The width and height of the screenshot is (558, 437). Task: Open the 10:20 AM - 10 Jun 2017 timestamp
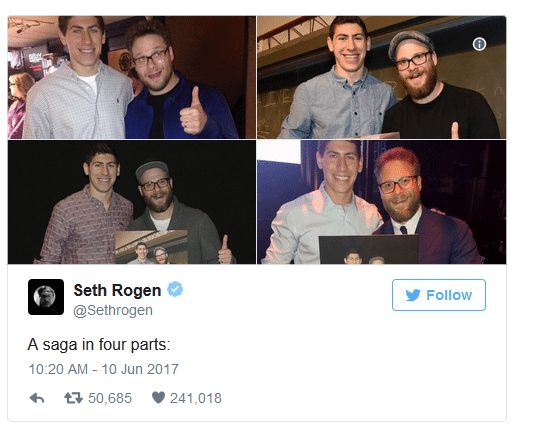point(104,369)
